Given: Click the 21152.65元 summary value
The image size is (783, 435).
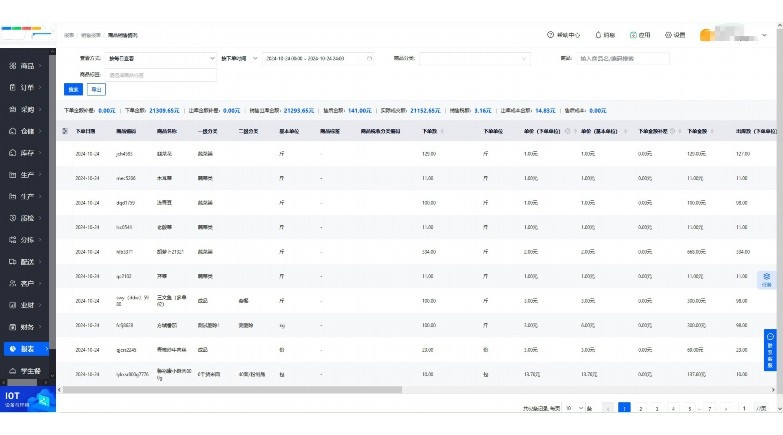Looking at the screenshot, I should pyautogui.click(x=425, y=110).
